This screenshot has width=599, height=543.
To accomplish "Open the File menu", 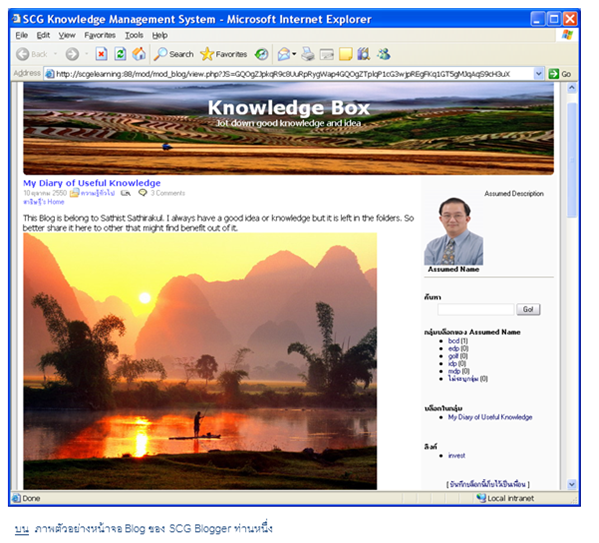I will click(21, 35).
